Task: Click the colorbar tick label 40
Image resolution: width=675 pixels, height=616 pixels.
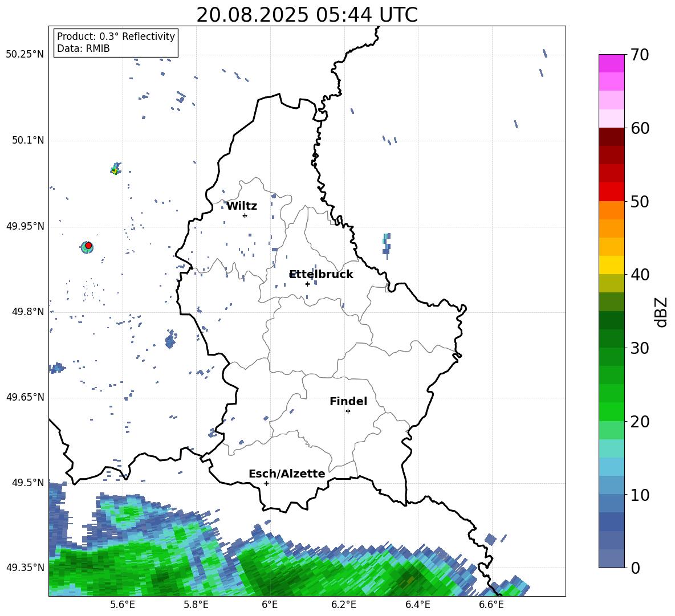Action: tap(640, 275)
